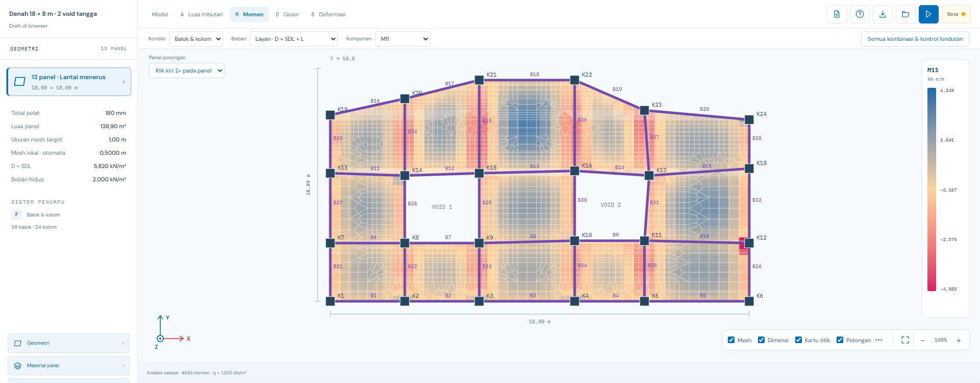
Task: Click the XYZ axis origin marker
Action: (x=160, y=339)
